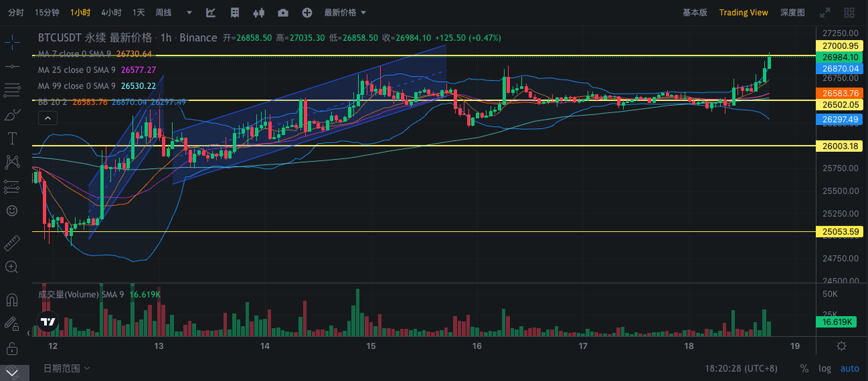Select the crosshair cursor tool

tap(12, 42)
